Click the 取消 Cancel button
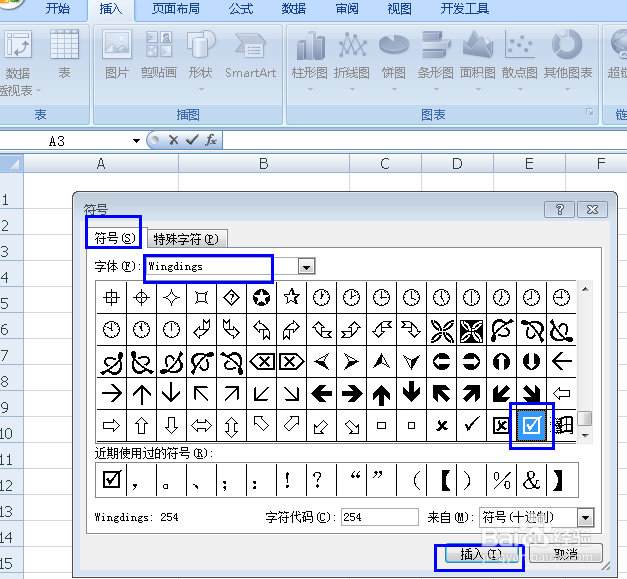 click(x=566, y=554)
